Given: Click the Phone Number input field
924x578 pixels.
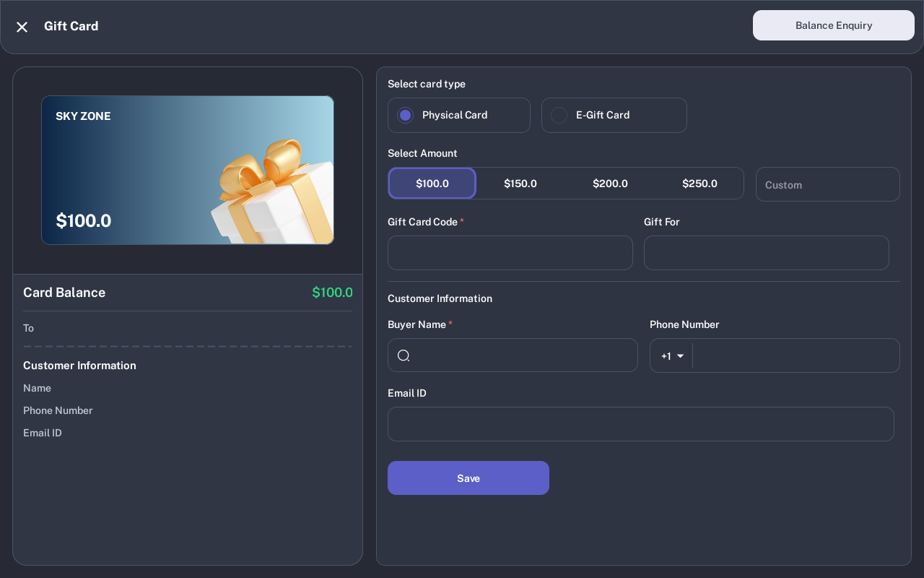Looking at the screenshot, I should tap(796, 355).
